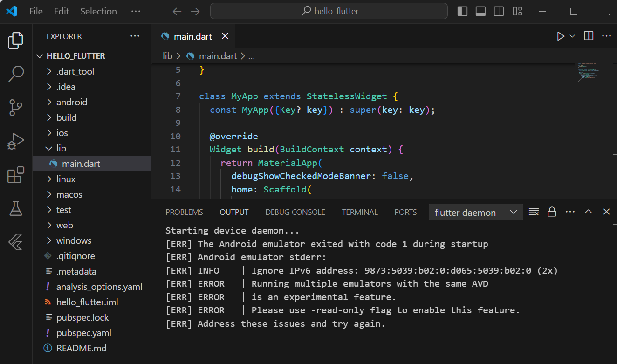Expand the .dart_tool folder

pyautogui.click(x=92, y=71)
